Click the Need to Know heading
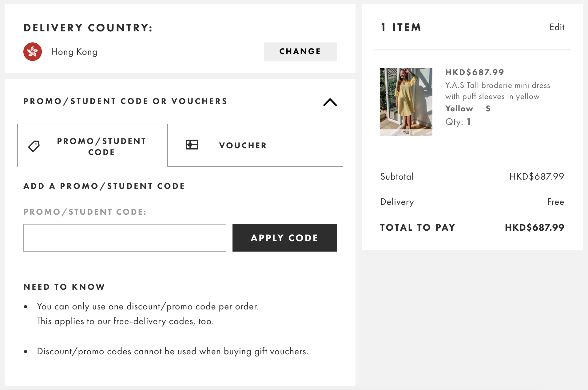Screen dimensions: 588x390 (64, 287)
